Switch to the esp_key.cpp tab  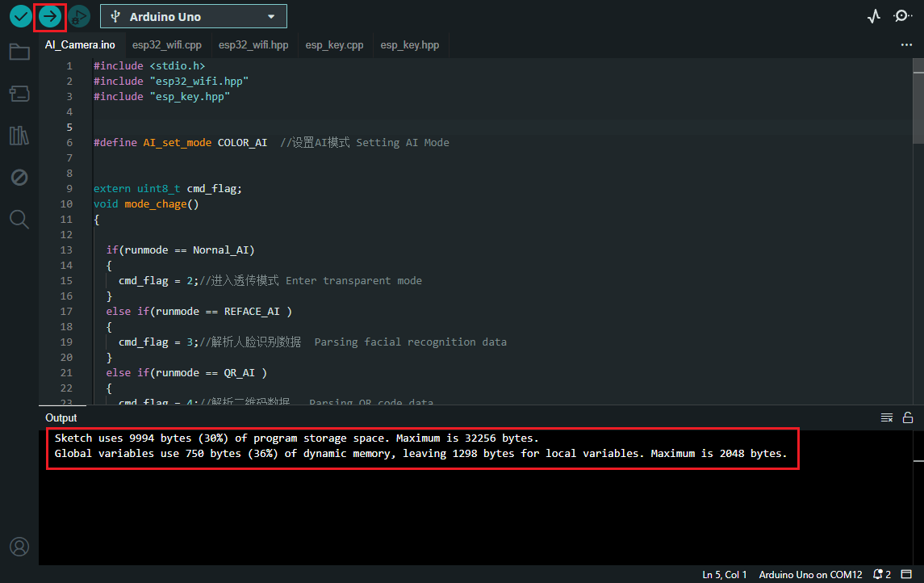tap(334, 44)
